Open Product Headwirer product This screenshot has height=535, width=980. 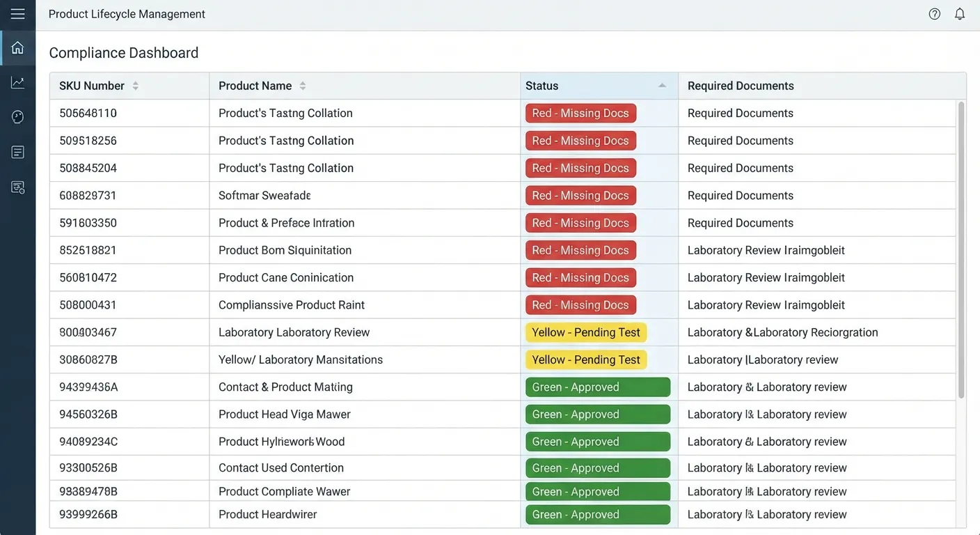click(267, 515)
